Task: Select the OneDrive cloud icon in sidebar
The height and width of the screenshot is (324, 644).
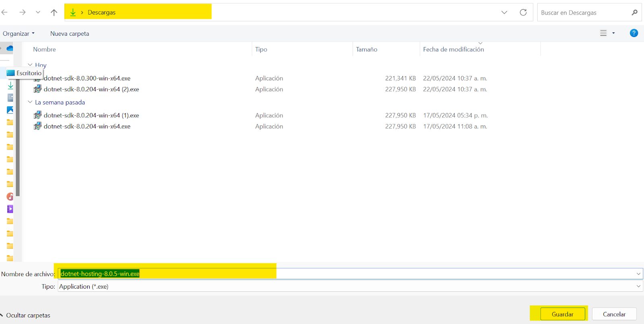Action: (x=10, y=48)
